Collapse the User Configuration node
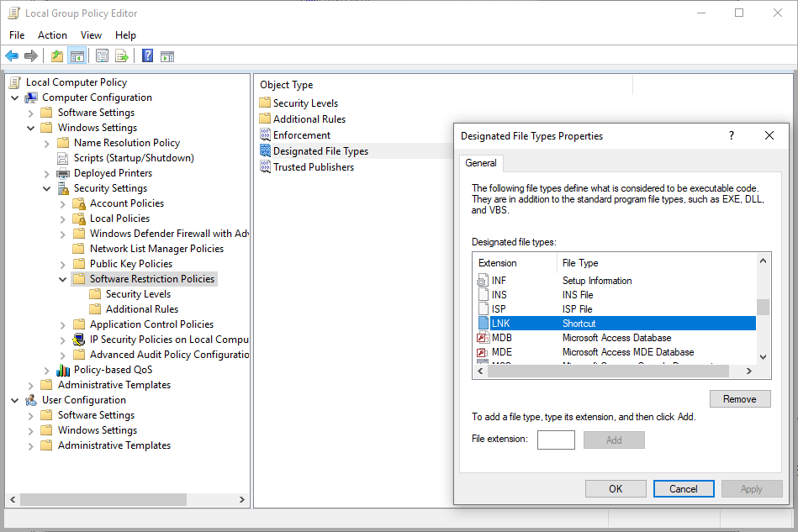 (15, 400)
